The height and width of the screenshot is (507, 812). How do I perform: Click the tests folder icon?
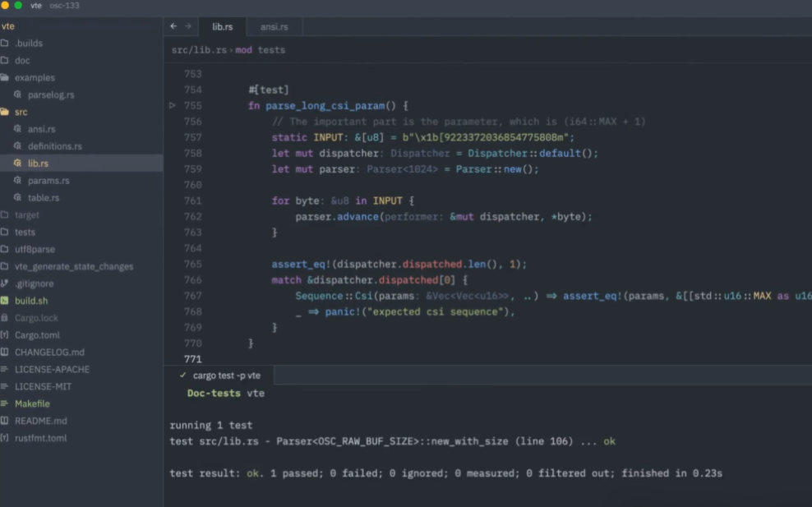[5, 232]
